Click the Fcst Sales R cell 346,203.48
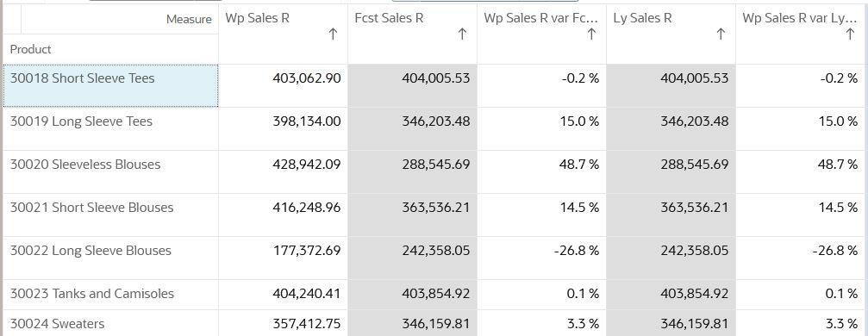868x336 pixels. (412, 128)
